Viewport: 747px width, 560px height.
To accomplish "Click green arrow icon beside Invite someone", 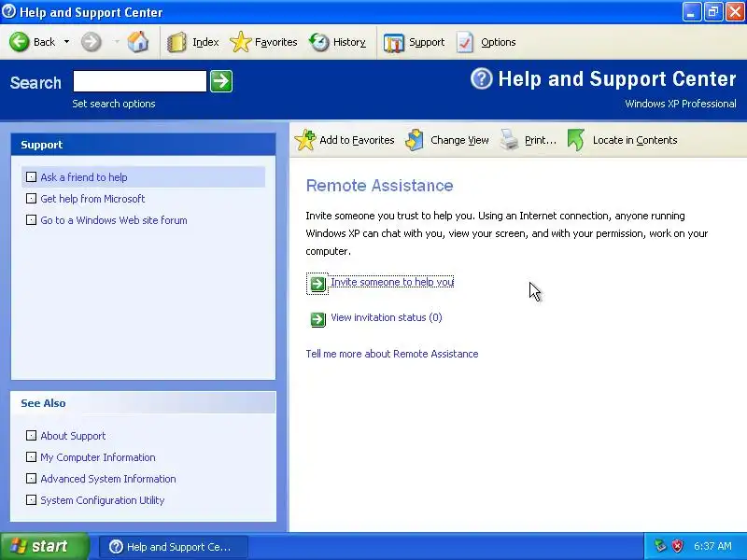I will [x=317, y=284].
